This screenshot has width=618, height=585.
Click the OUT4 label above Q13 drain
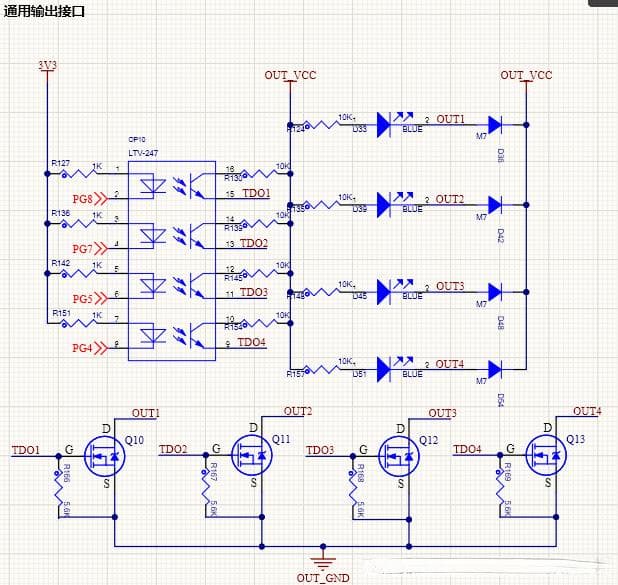pos(587,412)
